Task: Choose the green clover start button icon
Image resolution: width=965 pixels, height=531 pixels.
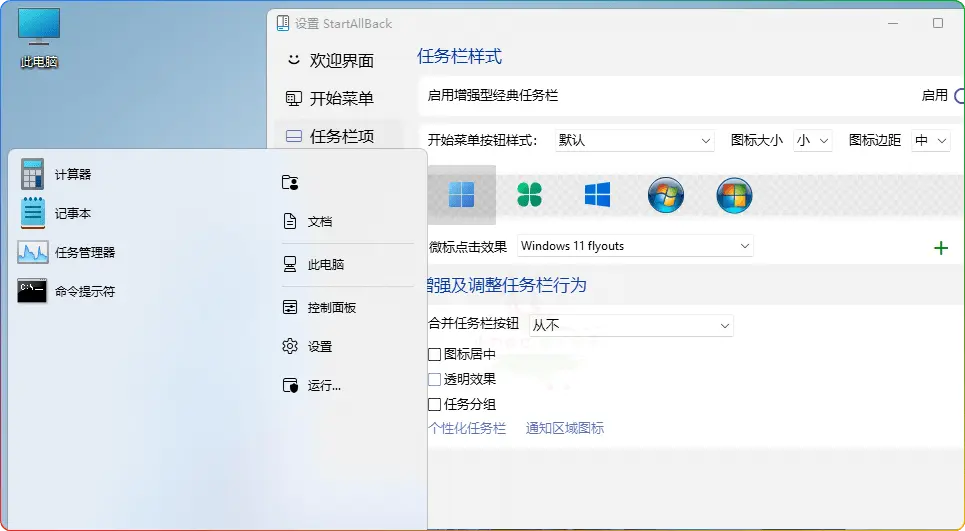Action: coord(529,195)
